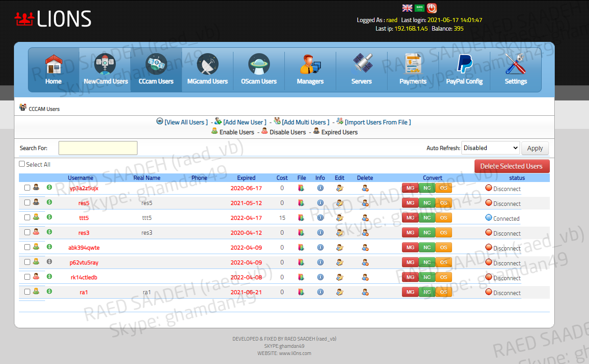
Task: Click the edit icon for yp3a2z5ujx
Action: [x=340, y=188]
